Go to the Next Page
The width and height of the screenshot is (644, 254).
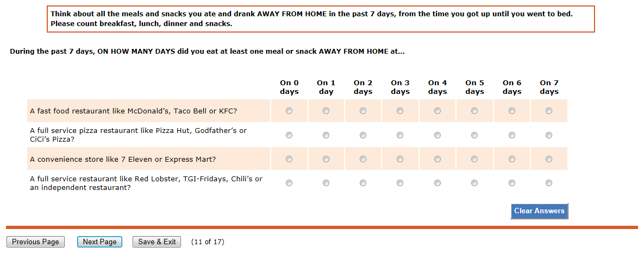pos(99,242)
